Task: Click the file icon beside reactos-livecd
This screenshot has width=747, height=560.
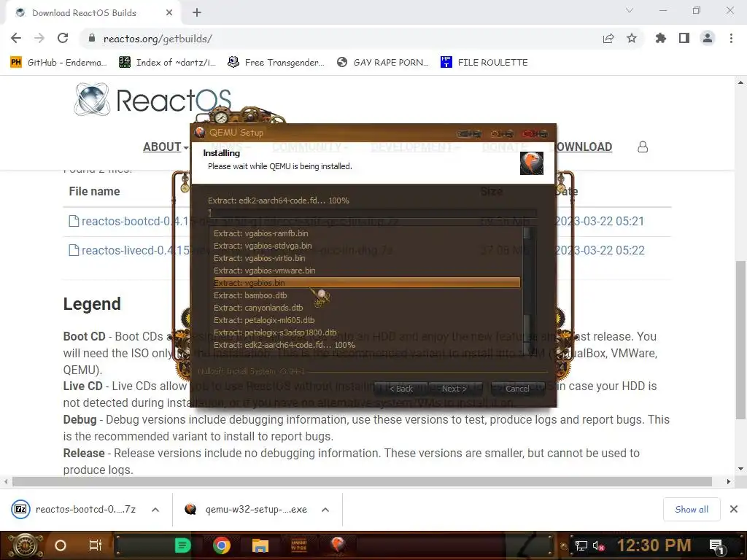Action: [74, 250]
